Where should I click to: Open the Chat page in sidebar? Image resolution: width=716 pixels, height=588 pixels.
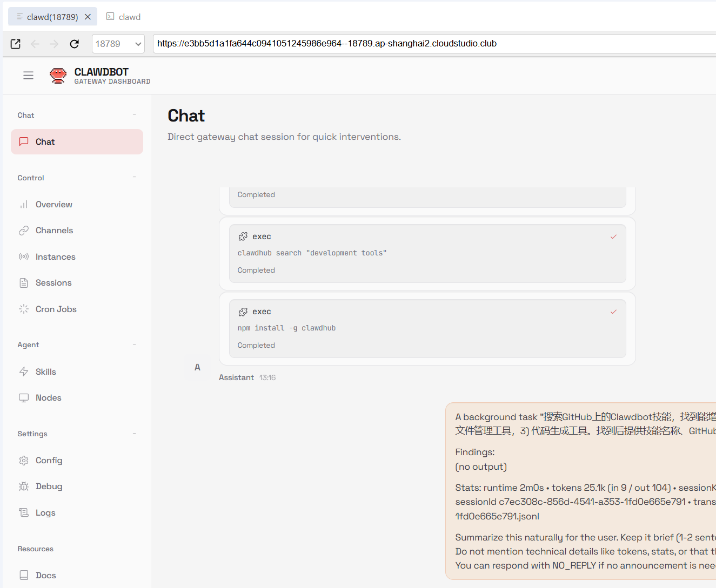point(77,141)
